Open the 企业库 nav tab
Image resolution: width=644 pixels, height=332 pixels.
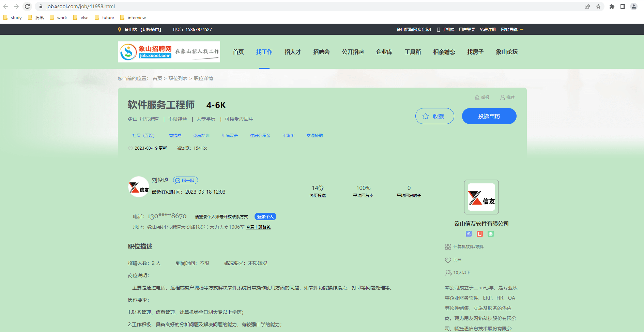(x=384, y=52)
